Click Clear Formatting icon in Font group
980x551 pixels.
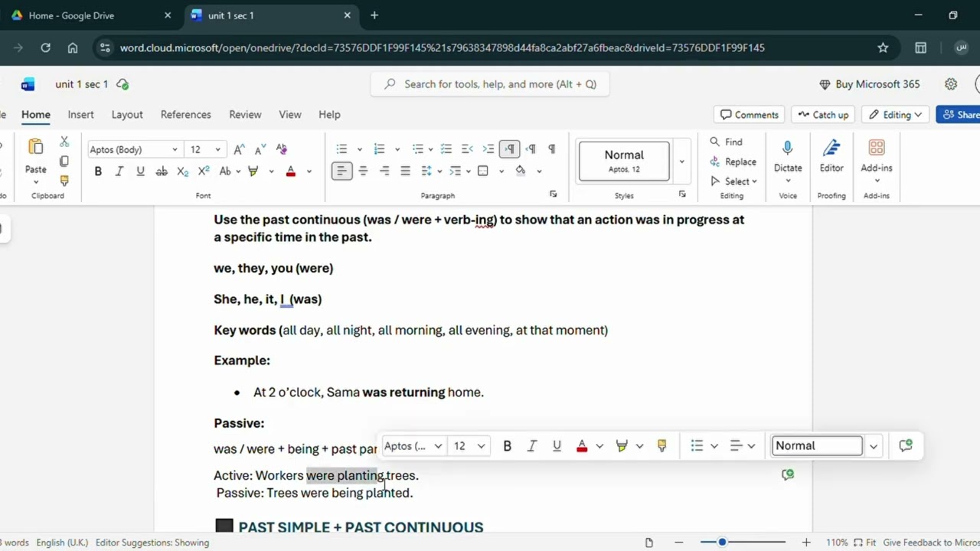tap(281, 149)
